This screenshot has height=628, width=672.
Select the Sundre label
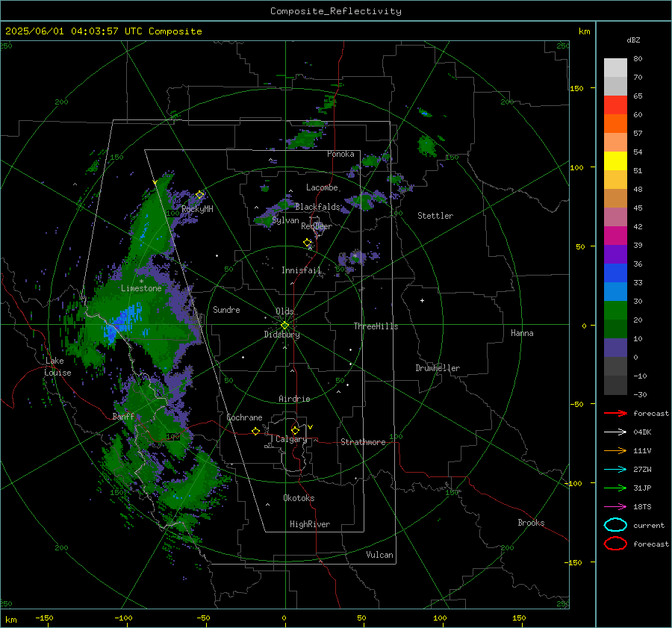tap(226, 309)
